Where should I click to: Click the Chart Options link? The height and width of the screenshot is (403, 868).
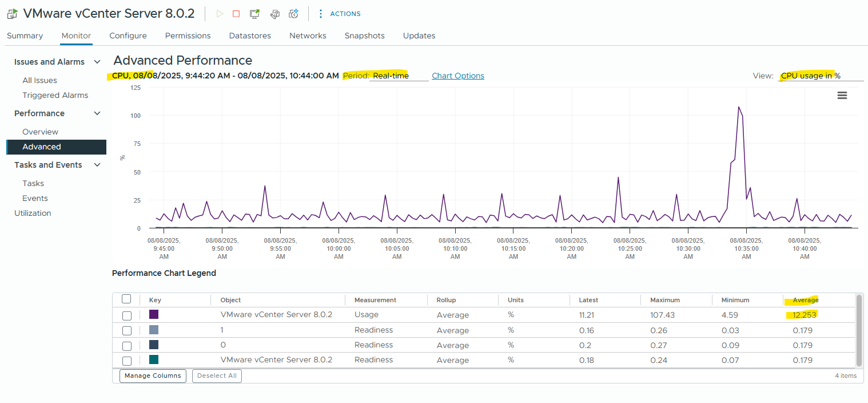458,76
